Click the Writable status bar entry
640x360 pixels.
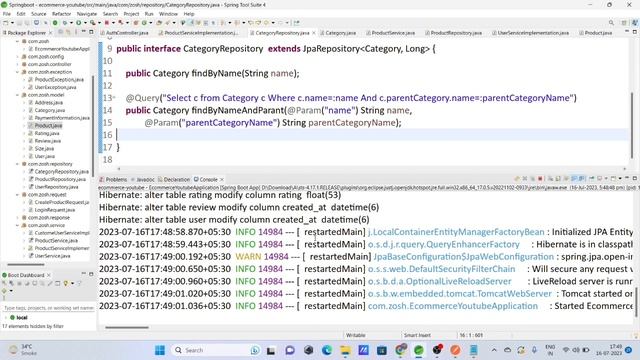click(x=356, y=335)
